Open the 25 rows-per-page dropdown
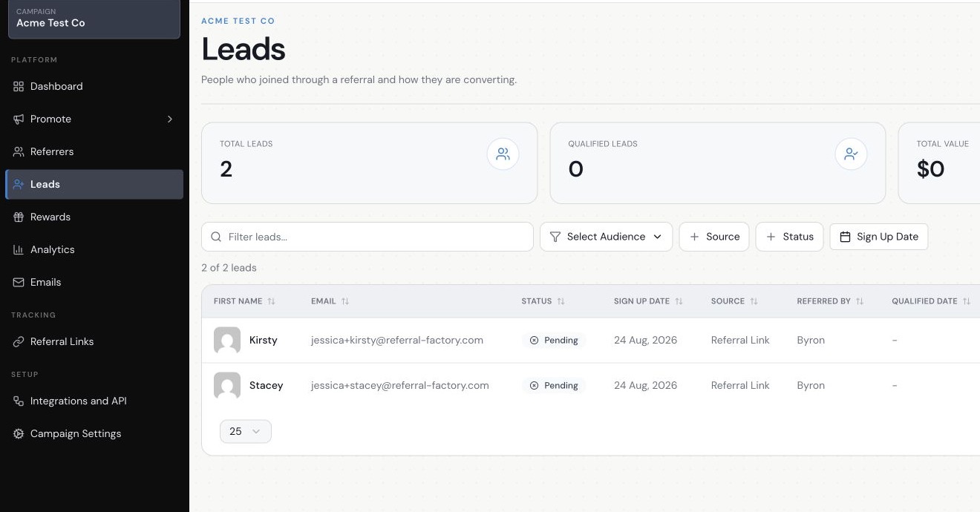 pyautogui.click(x=246, y=431)
